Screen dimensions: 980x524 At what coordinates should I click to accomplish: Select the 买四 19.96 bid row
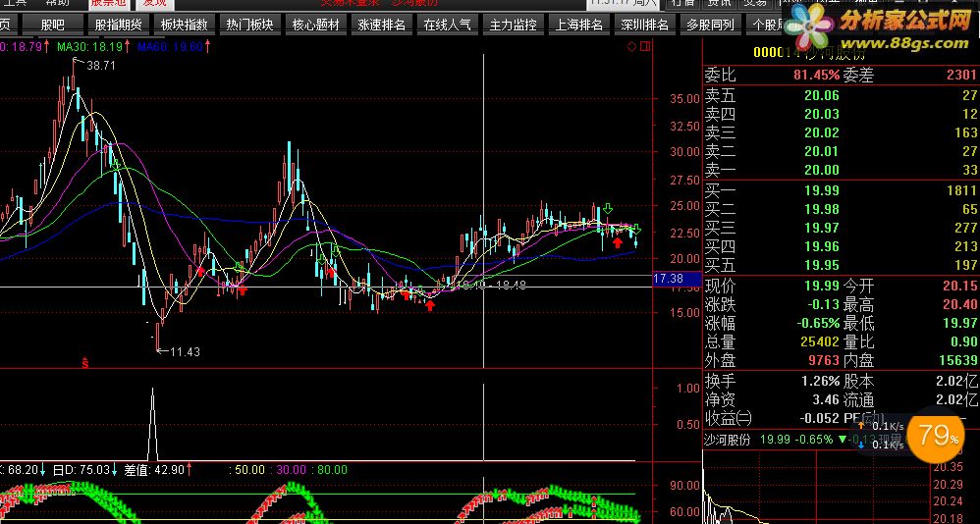click(x=842, y=246)
